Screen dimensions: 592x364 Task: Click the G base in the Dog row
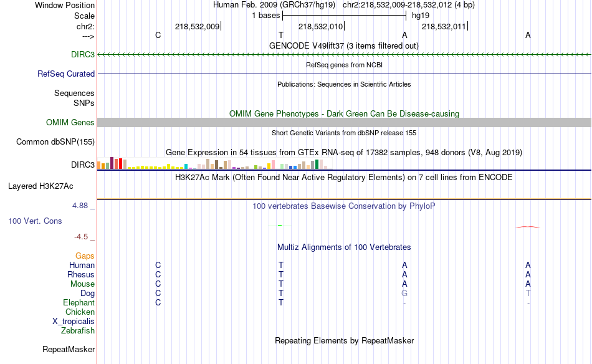(404, 294)
